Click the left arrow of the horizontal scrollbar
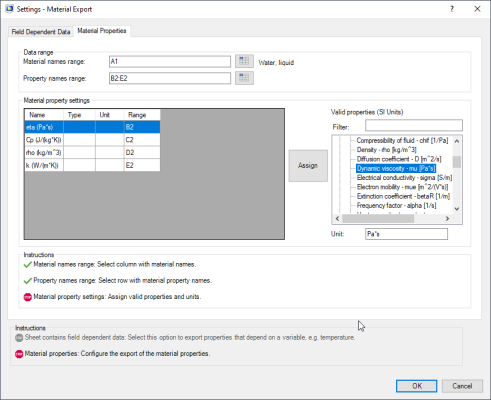 (x=337, y=219)
